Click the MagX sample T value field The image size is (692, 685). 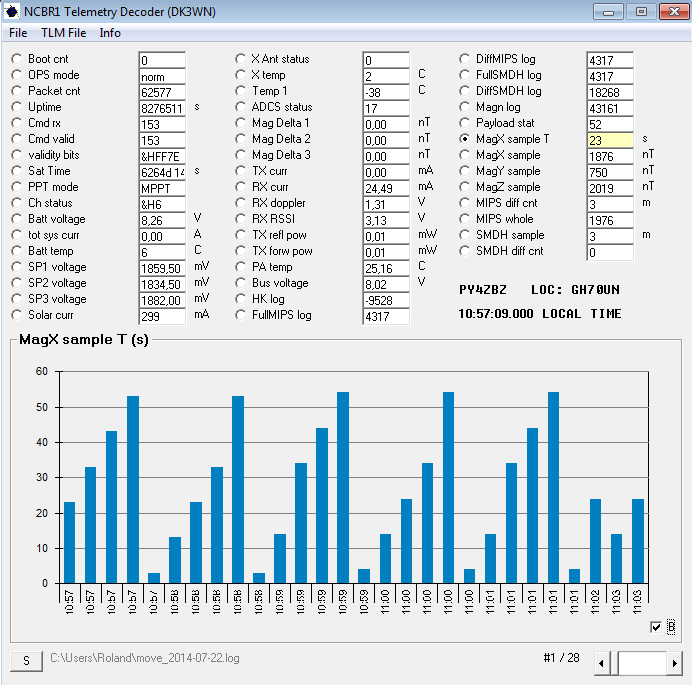tap(609, 141)
